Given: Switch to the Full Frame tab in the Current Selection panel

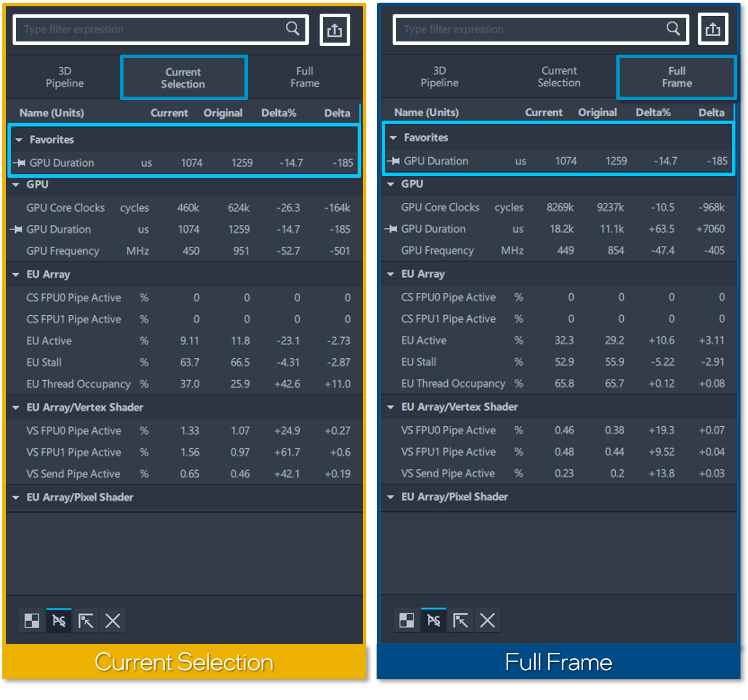Looking at the screenshot, I should 305,77.
